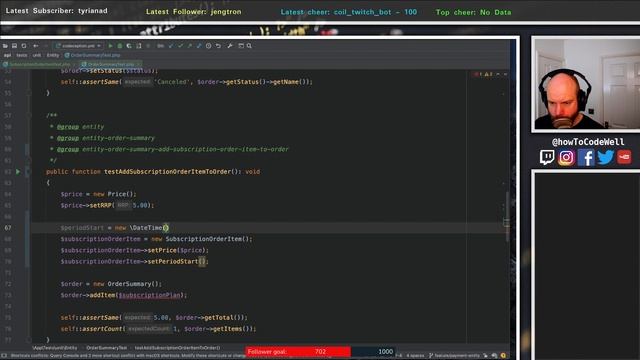Click the shortcuts conflict status bar message
This screenshot has width=640, height=360.
point(128,356)
